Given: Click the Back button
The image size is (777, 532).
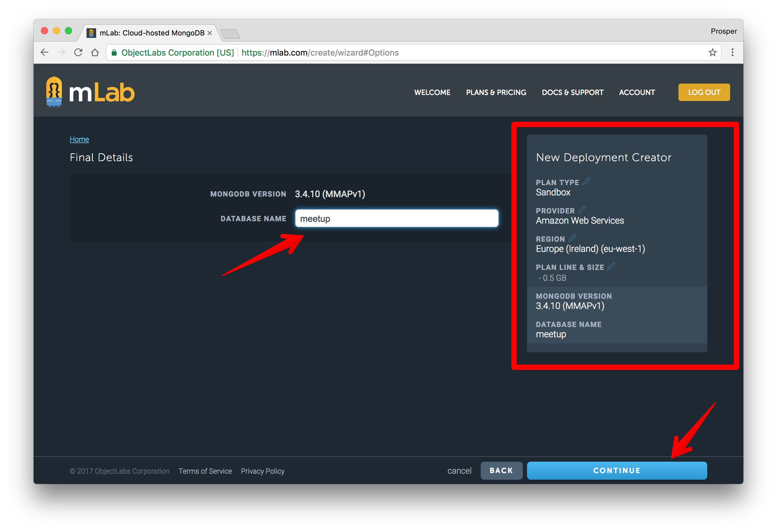Looking at the screenshot, I should point(501,470).
